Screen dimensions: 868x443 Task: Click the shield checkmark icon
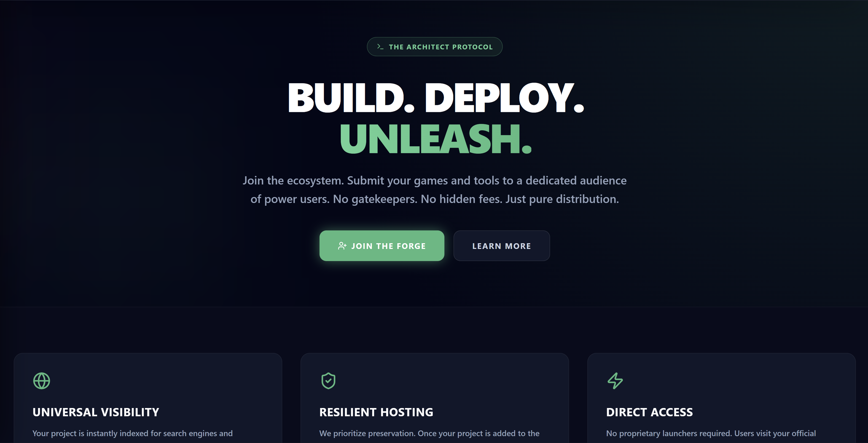pos(328,381)
